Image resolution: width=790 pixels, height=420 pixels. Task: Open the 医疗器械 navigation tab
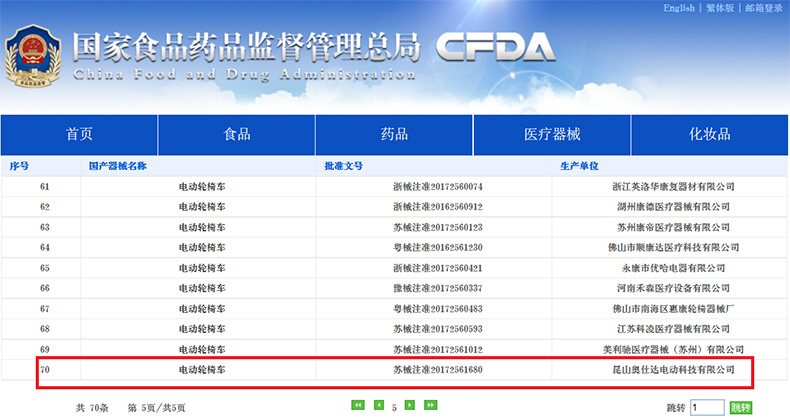(552, 134)
